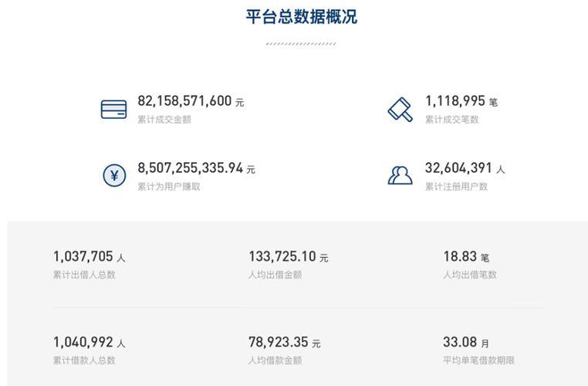Select the value 82,158,571,600
588x386 pixels.
(184, 101)
